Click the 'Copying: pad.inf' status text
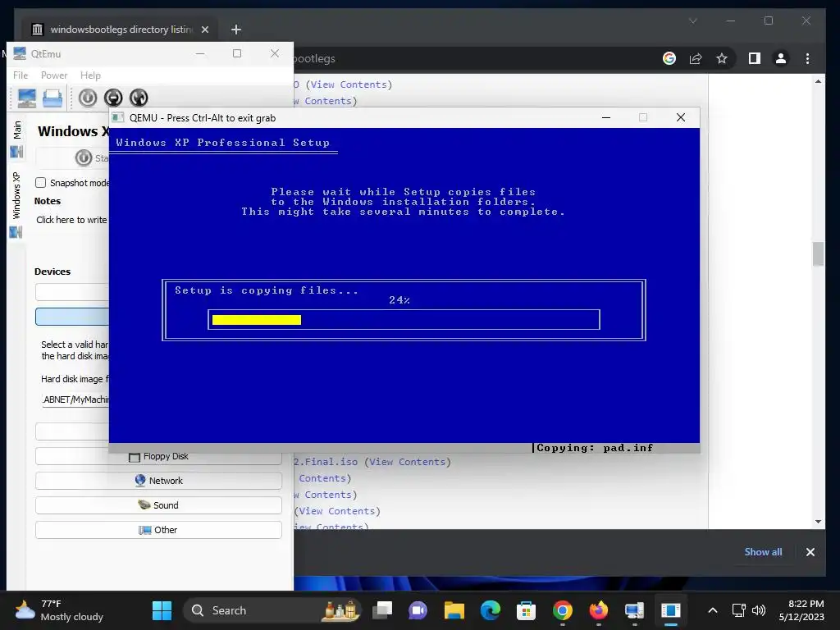Viewport: 840px width, 630px height. pos(595,448)
